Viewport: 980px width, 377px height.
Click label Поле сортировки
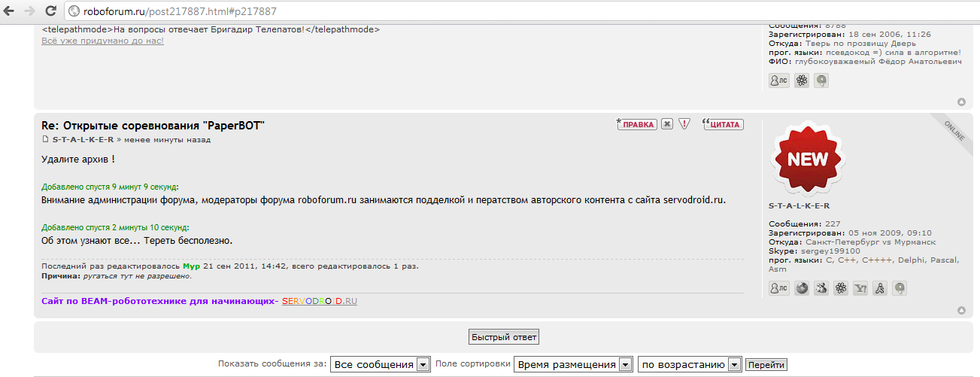tap(472, 364)
